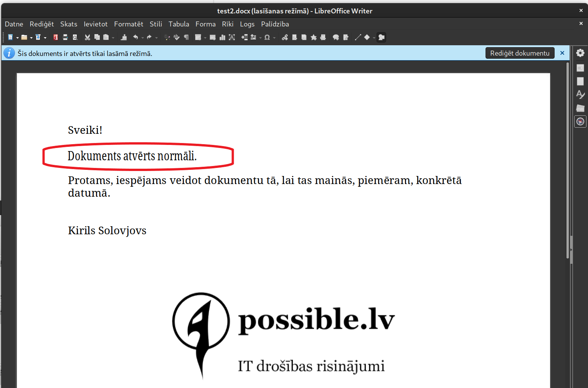Expand the Open file dropdown arrow
588x388 pixels.
[x=31, y=38]
